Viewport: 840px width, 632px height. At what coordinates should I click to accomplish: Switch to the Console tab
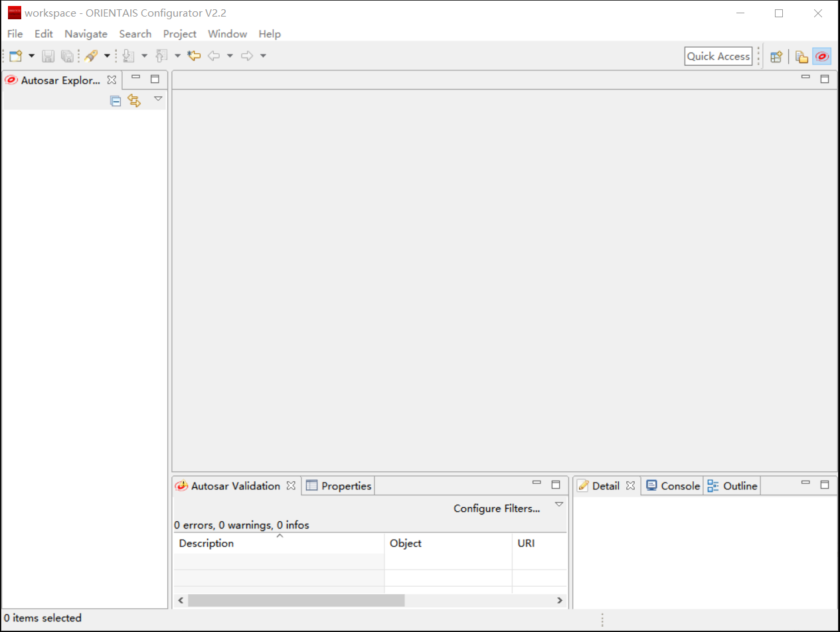point(673,486)
